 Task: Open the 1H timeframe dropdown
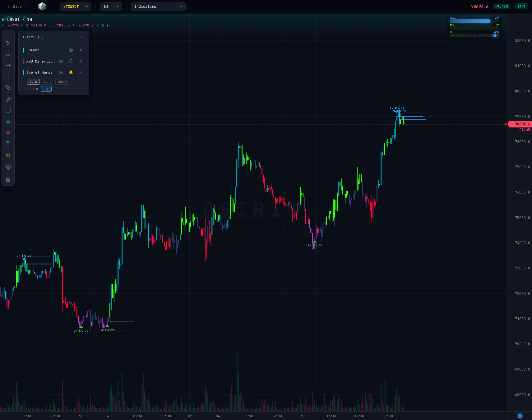pos(111,7)
